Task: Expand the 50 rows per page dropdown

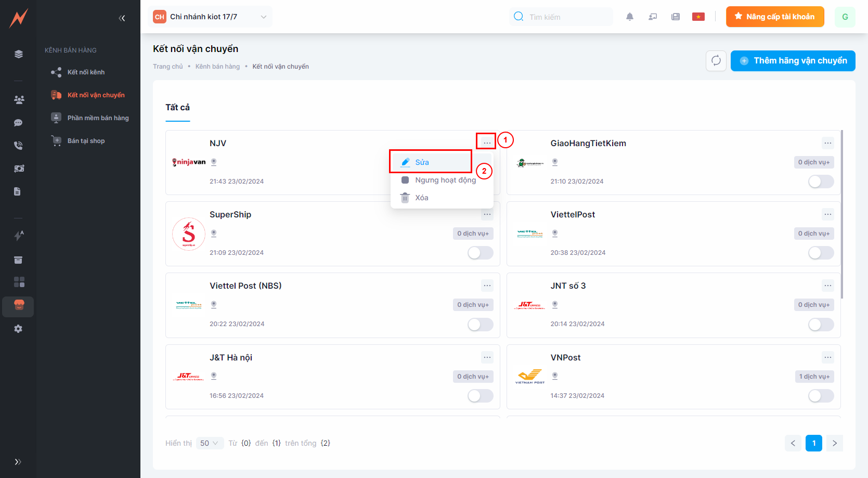Action: [x=210, y=443]
